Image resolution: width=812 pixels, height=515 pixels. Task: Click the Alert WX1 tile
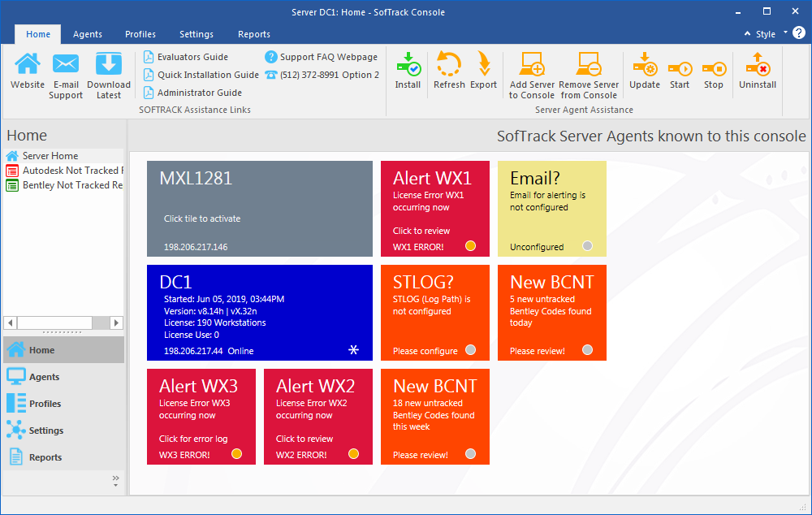(435, 208)
